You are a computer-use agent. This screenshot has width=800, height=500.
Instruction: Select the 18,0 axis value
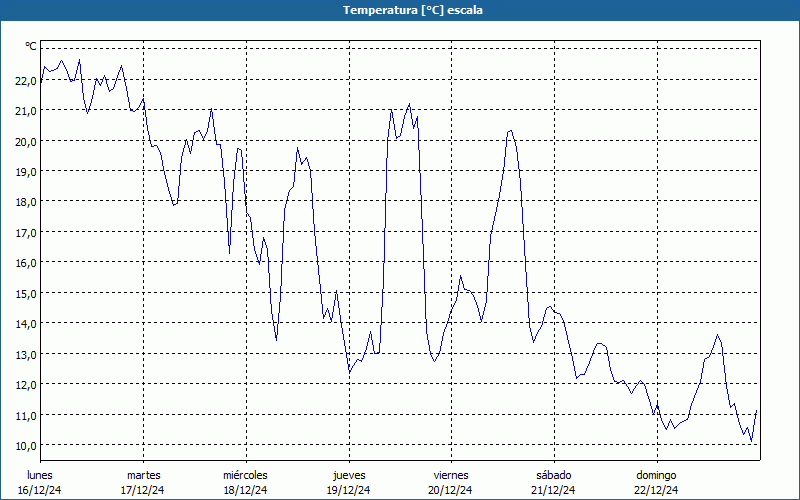26,203
